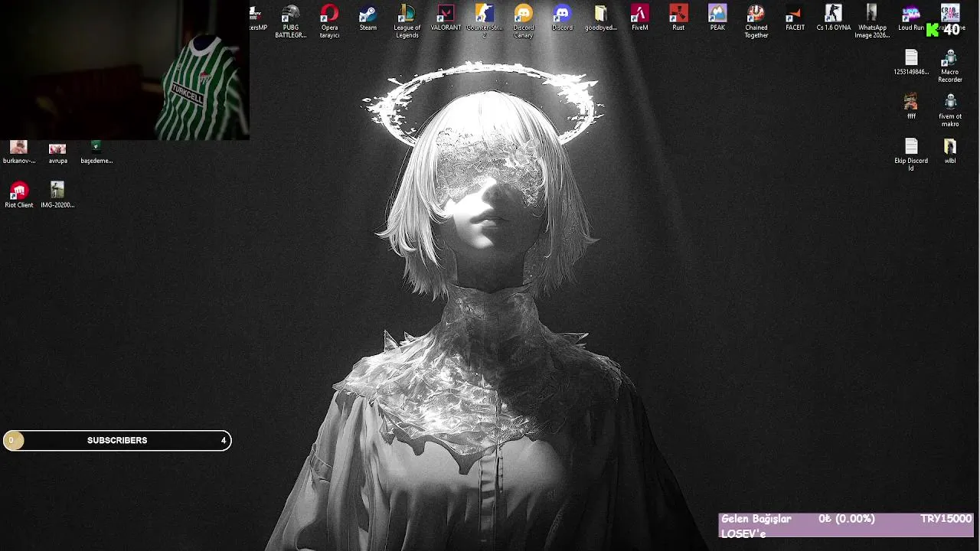Select the League of Legends icon

(407, 21)
